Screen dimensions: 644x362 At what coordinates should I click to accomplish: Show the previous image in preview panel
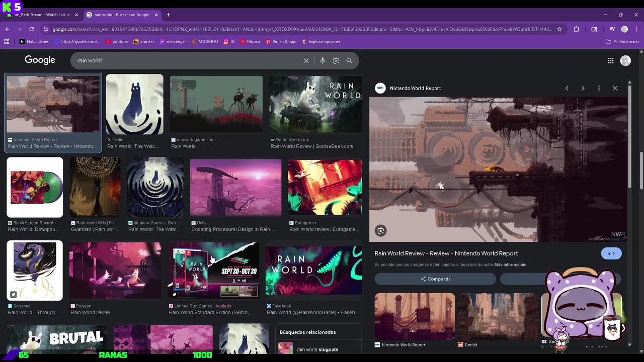(x=567, y=88)
